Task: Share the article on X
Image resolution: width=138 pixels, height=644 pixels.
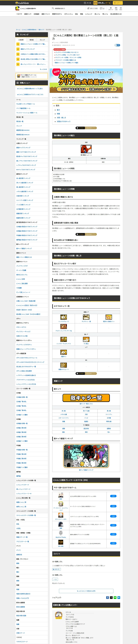Action: coord(111,598)
